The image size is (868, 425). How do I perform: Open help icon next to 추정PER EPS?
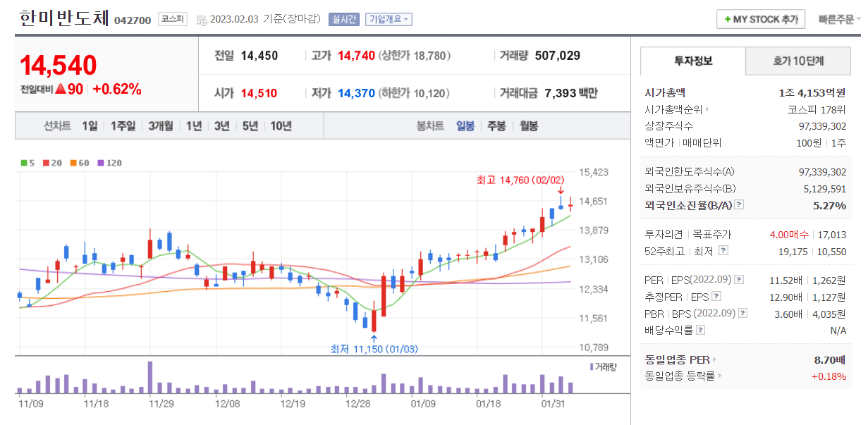click(x=716, y=296)
